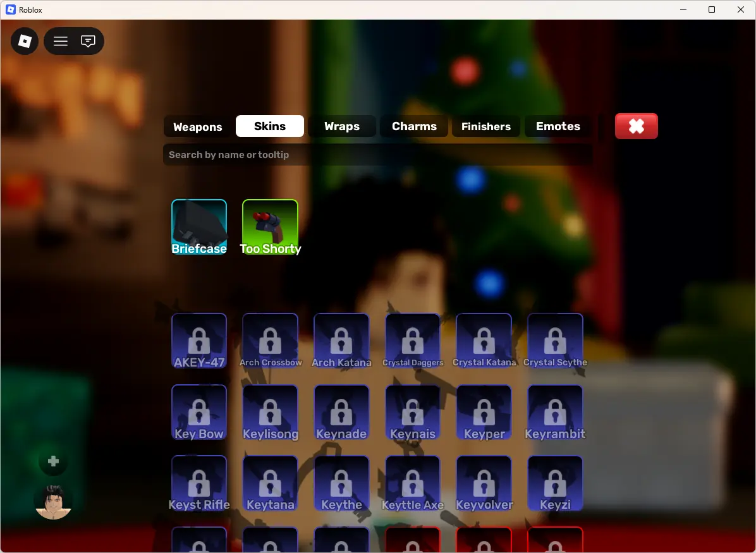
Task: Open the Emotes tab
Action: pos(558,126)
